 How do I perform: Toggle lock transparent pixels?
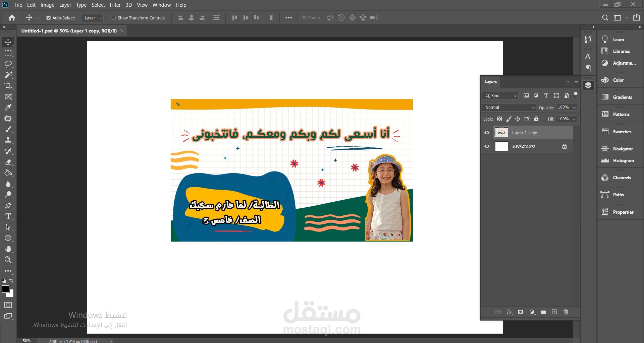point(499,119)
